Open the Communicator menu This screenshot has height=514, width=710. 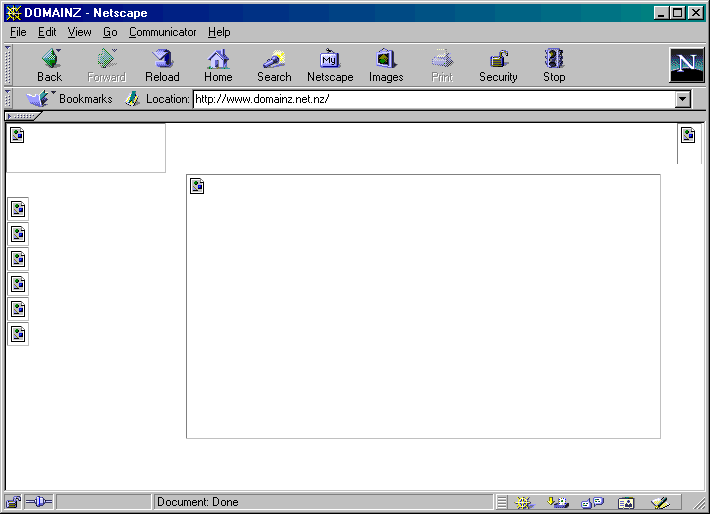(x=163, y=32)
